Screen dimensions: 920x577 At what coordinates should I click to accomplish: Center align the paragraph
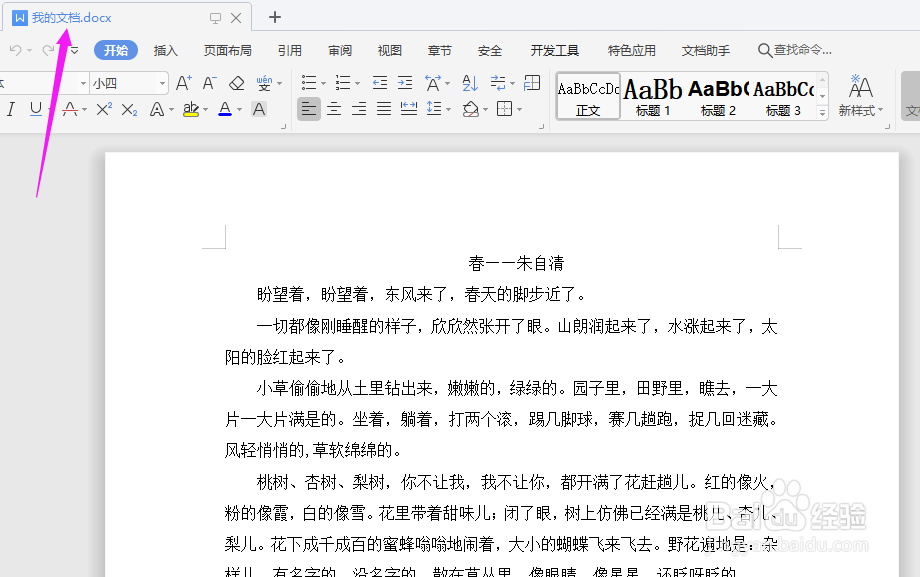[x=334, y=109]
